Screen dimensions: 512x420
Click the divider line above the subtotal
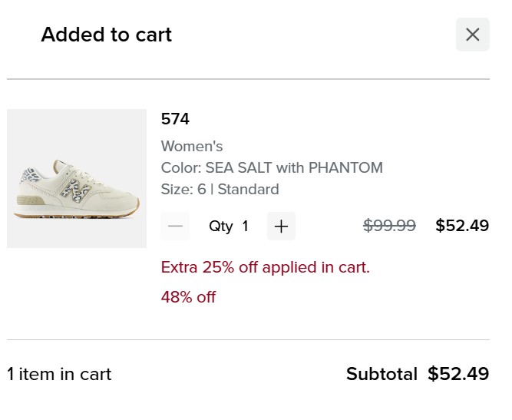pos(248,339)
